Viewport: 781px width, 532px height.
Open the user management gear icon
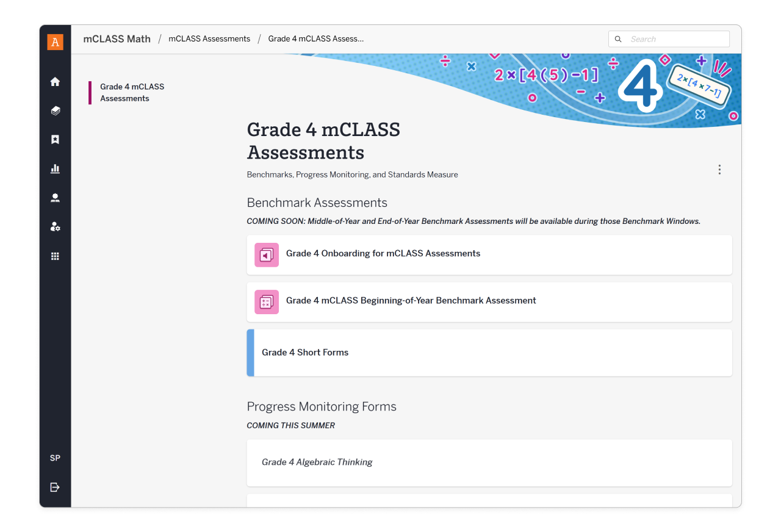coord(55,226)
